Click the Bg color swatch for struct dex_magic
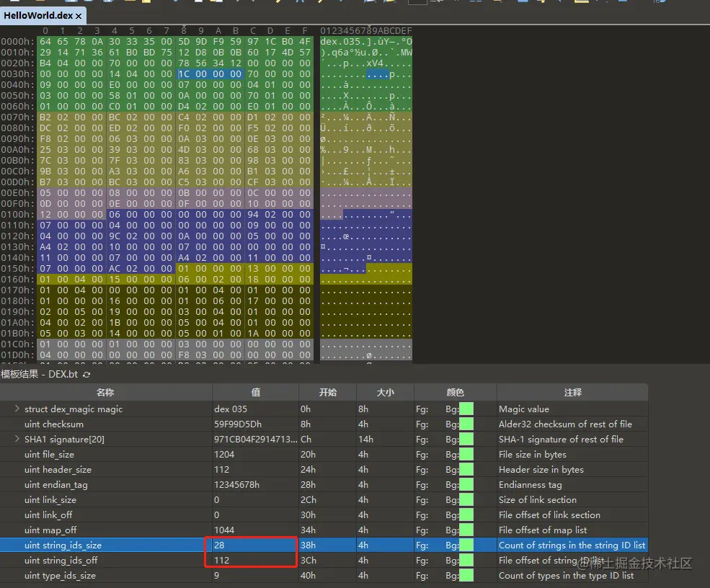 tap(466, 409)
